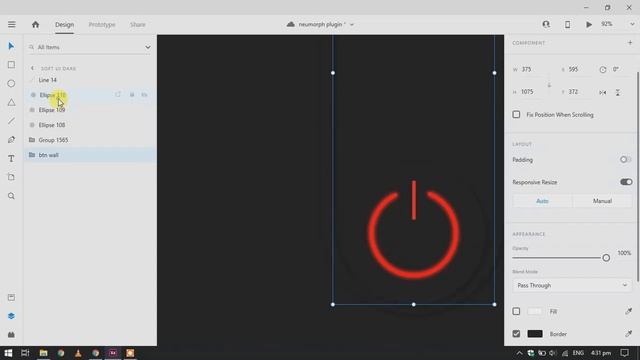The image size is (640, 360).
Task: Select the Zoom tool
Action: (x=11, y=196)
